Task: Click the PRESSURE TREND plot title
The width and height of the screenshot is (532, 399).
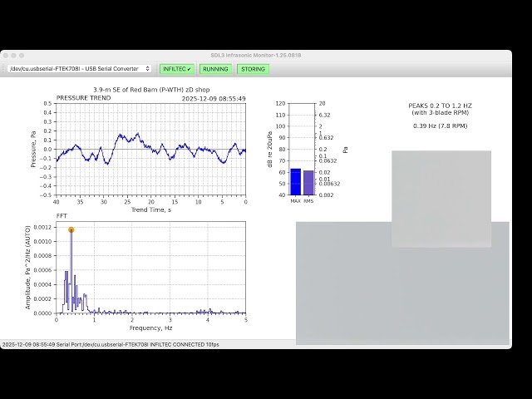Action: click(x=83, y=98)
